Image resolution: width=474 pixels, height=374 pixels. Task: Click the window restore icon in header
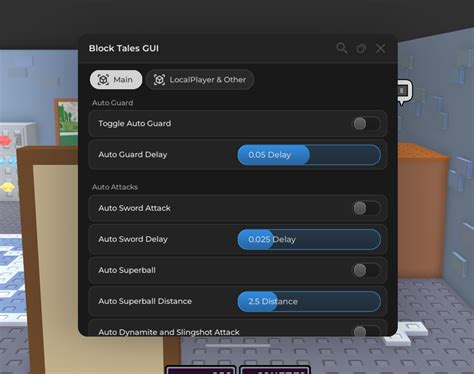pyautogui.click(x=361, y=49)
